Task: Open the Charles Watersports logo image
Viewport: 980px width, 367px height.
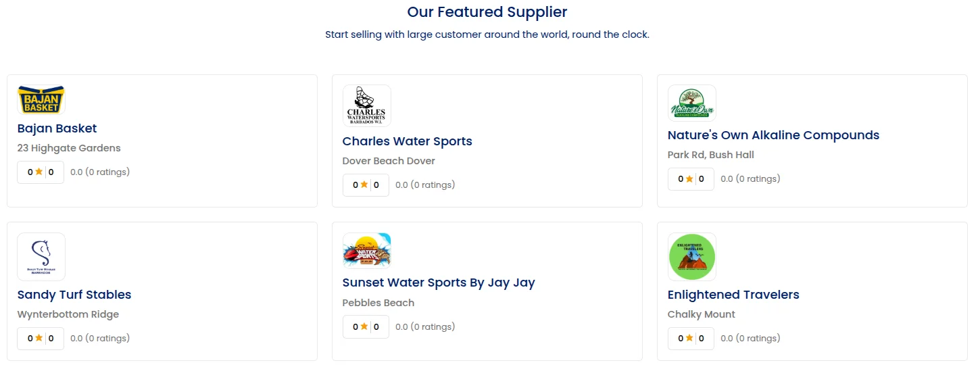Action: coord(367,106)
